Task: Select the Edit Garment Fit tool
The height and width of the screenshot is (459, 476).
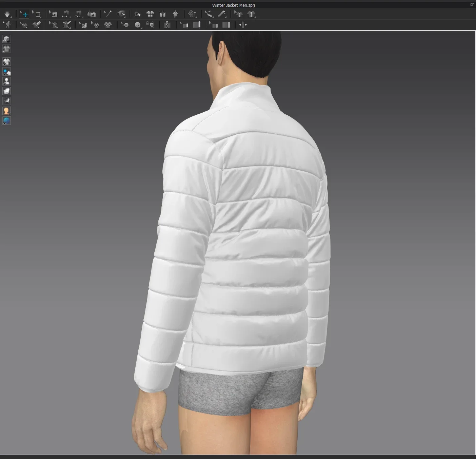Action: (x=238, y=14)
